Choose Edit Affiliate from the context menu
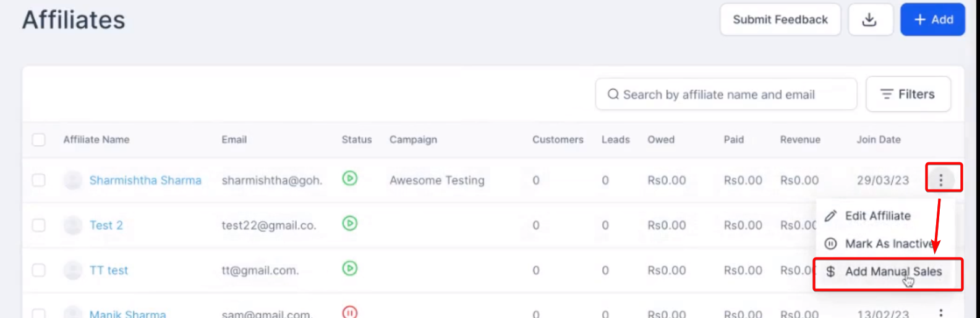980x318 pixels. click(x=885, y=215)
